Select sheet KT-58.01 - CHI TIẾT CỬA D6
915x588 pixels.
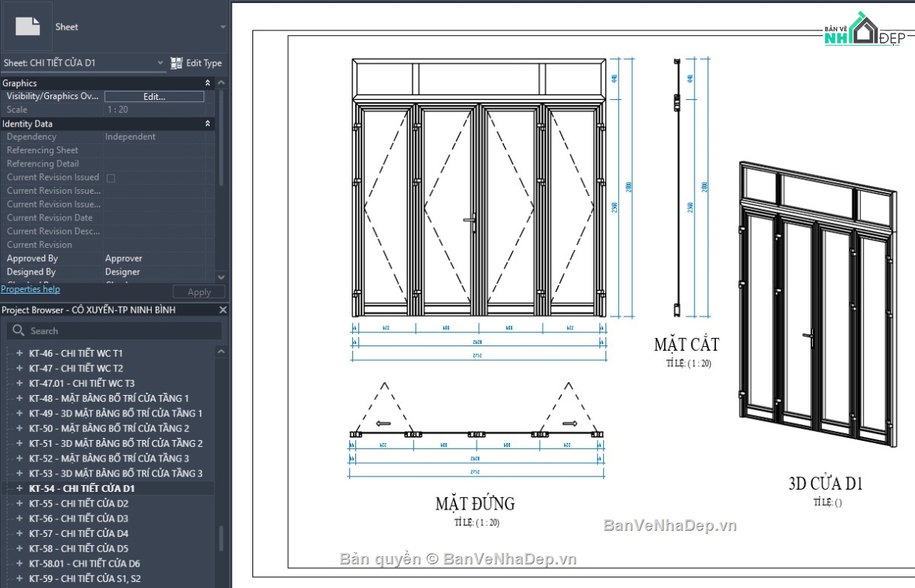click(x=85, y=564)
